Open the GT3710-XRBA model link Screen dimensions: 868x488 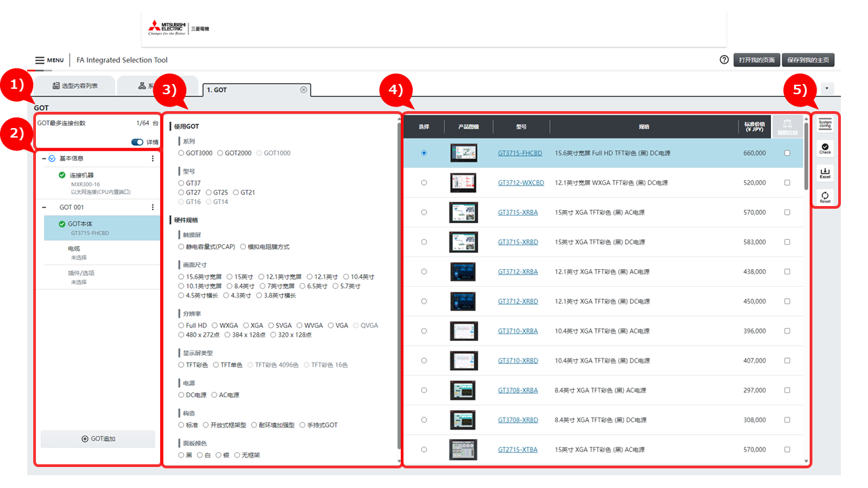tap(517, 331)
